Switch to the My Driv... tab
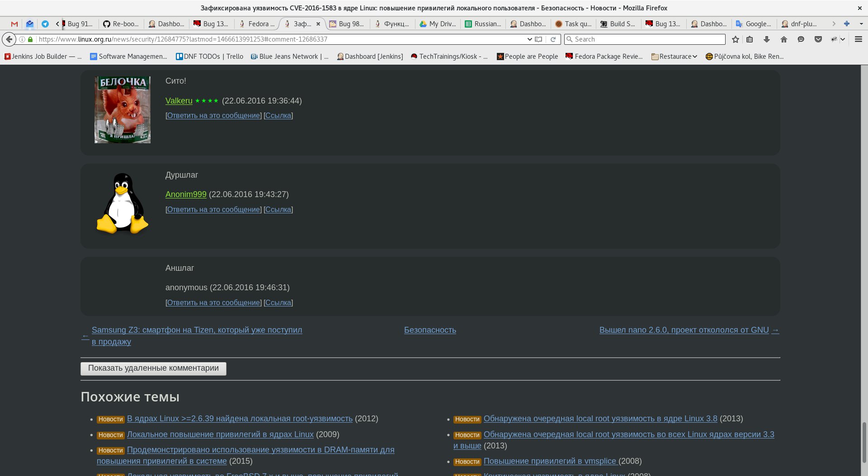The height and width of the screenshot is (476, 868). (x=437, y=24)
